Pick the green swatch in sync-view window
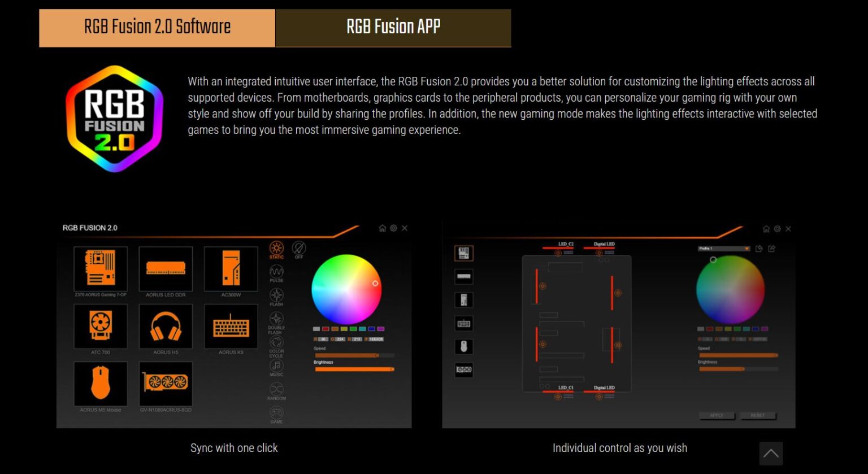This screenshot has width=868, height=474. [353, 329]
